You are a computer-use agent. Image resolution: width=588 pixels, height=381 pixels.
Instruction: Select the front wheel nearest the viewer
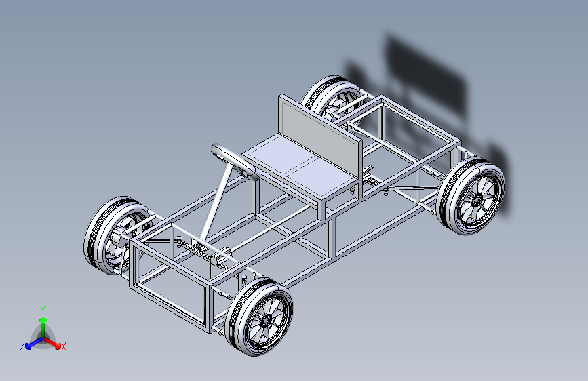(259, 316)
